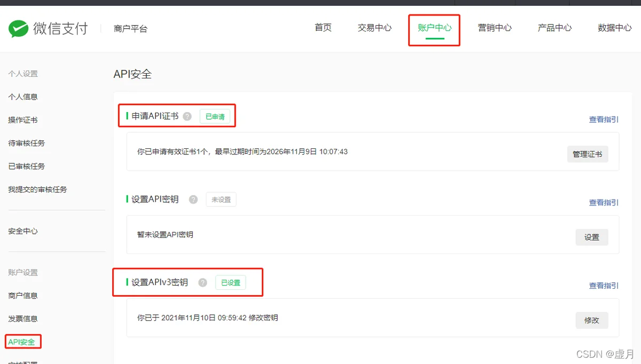Open 查看指引 link for 设置APIv3密钥
Screen dimensions: 641x364
pos(604,286)
